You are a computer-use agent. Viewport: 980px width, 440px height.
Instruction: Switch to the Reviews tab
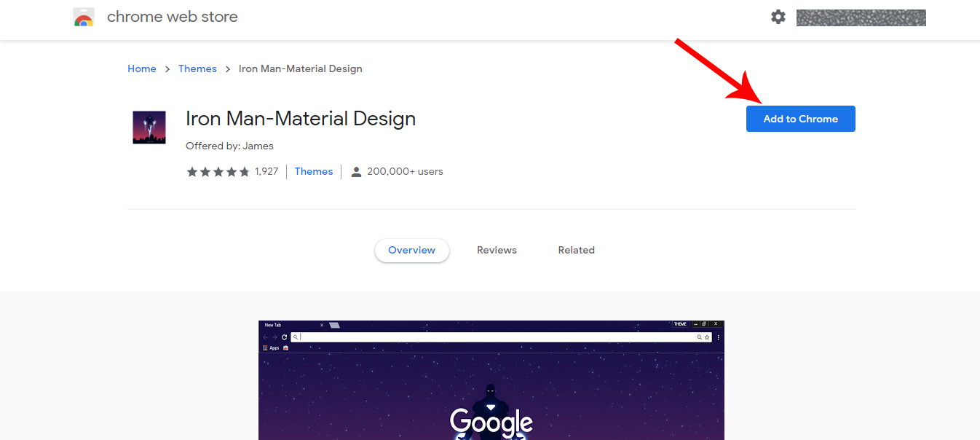tap(497, 250)
